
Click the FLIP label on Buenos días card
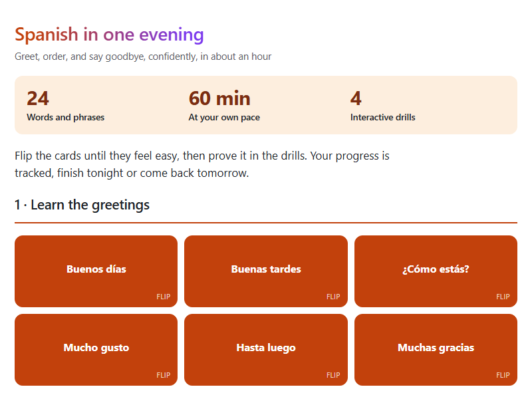[163, 297]
